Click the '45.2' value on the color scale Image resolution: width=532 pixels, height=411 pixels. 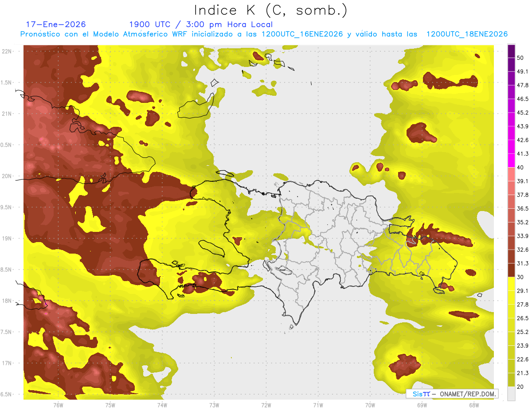pos(523,113)
